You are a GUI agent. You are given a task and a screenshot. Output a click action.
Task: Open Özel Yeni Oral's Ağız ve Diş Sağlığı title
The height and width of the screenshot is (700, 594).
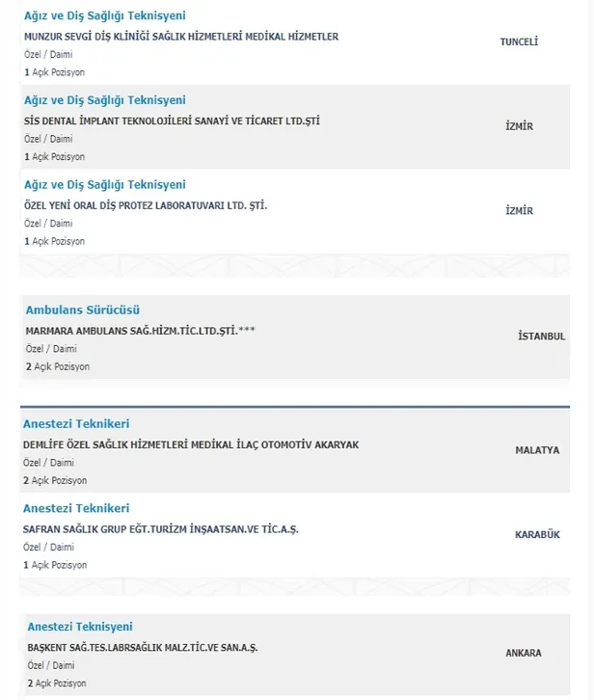point(104,185)
